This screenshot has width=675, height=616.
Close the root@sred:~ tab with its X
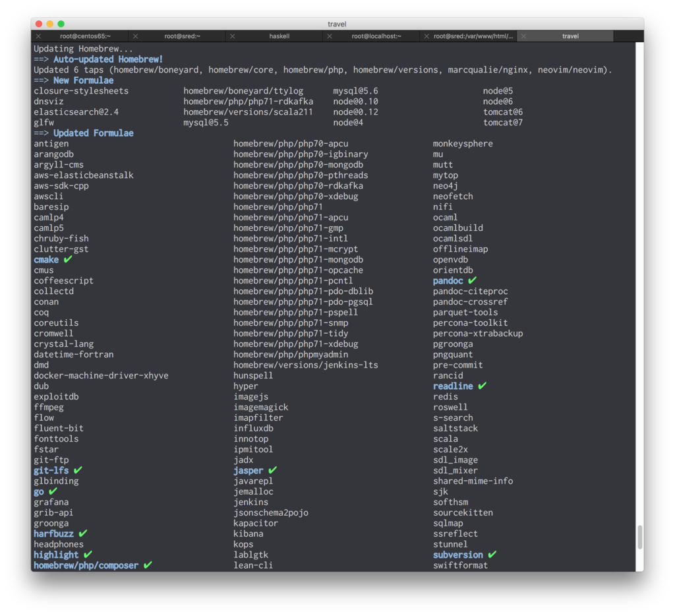(x=135, y=36)
